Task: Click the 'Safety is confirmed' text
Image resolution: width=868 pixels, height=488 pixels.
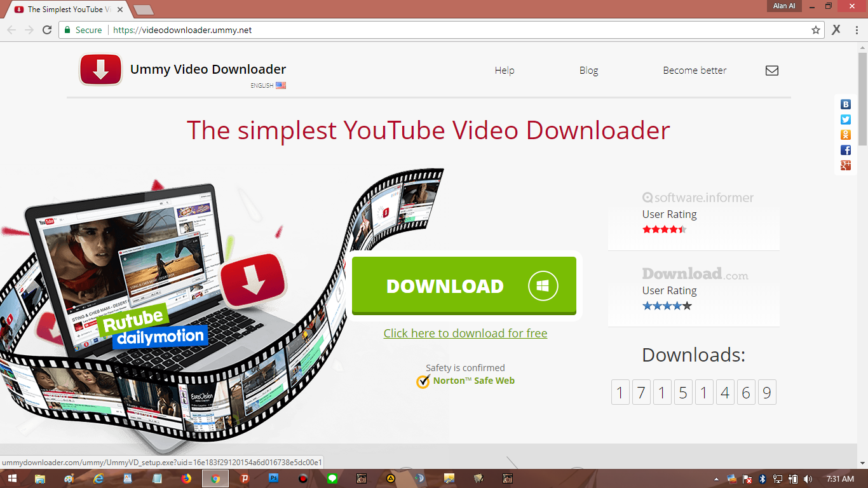Action: pyautogui.click(x=465, y=368)
